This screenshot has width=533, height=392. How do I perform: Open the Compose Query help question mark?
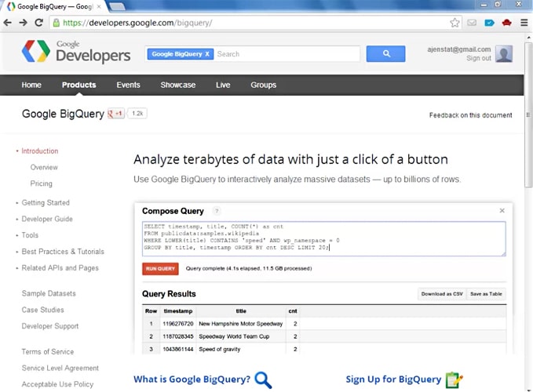coord(217,211)
